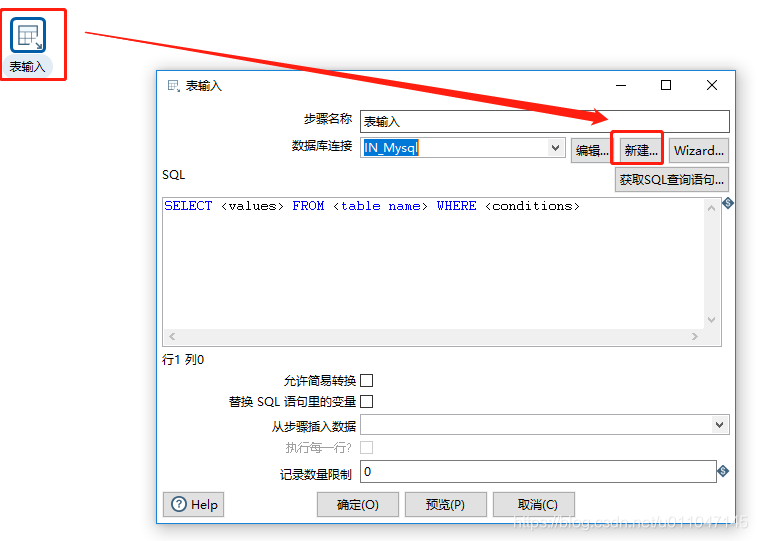Click the SQL editor scroll up arrow
Viewport: 758px width, 541px height.
[711, 208]
